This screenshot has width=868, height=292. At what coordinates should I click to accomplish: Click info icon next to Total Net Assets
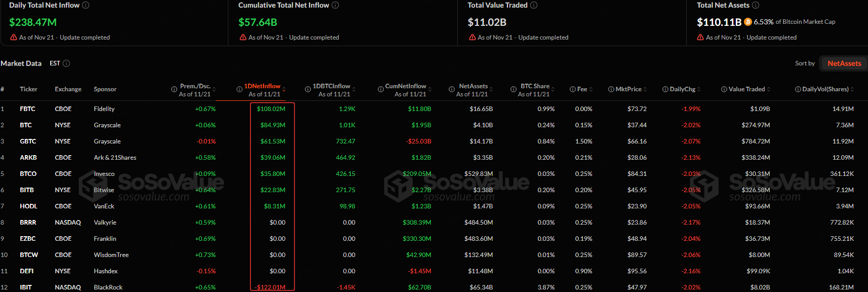click(x=756, y=5)
